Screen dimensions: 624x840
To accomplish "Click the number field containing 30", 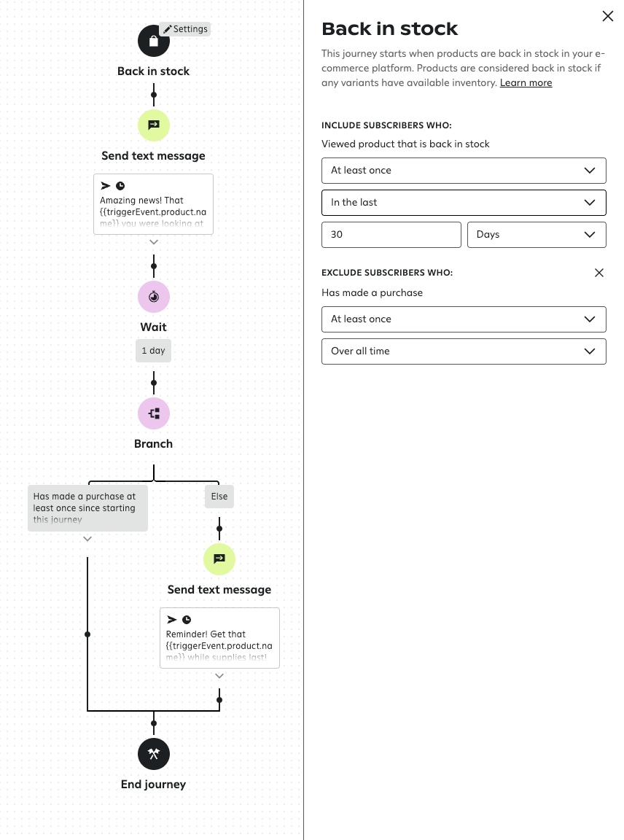I will [391, 234].
